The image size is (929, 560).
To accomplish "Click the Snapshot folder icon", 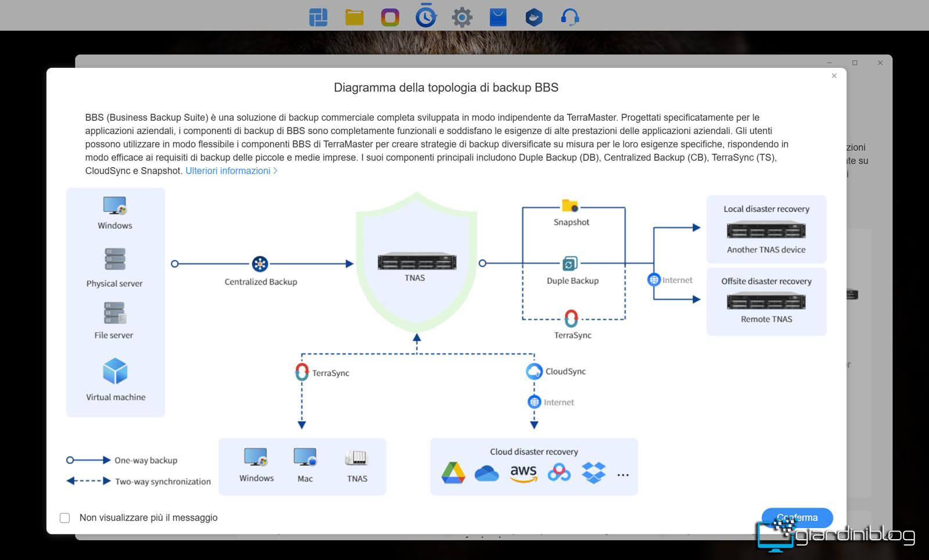I will click(x=570, y=205).
